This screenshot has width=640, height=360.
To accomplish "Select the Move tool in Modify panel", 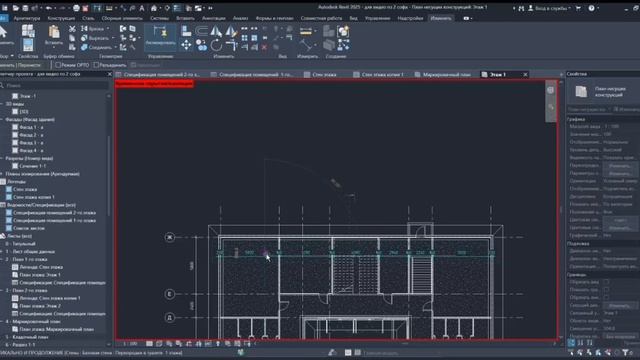I will (x=186, y=45).
